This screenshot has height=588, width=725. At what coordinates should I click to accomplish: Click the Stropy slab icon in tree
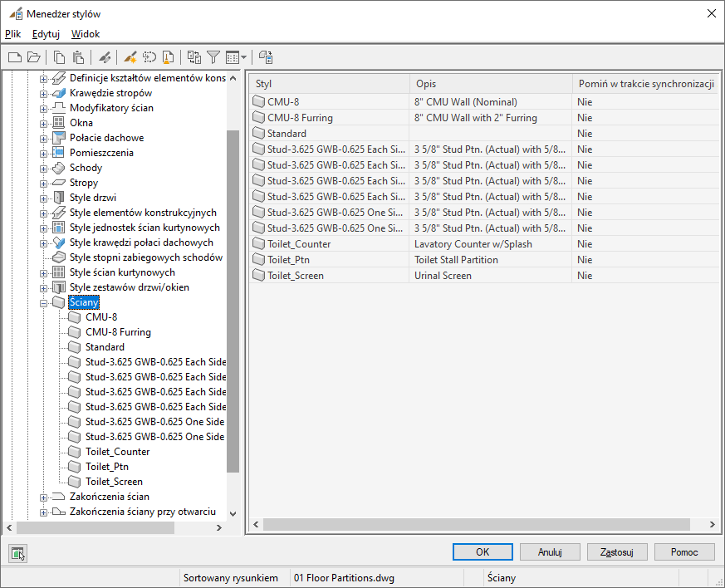coord(58,183)
